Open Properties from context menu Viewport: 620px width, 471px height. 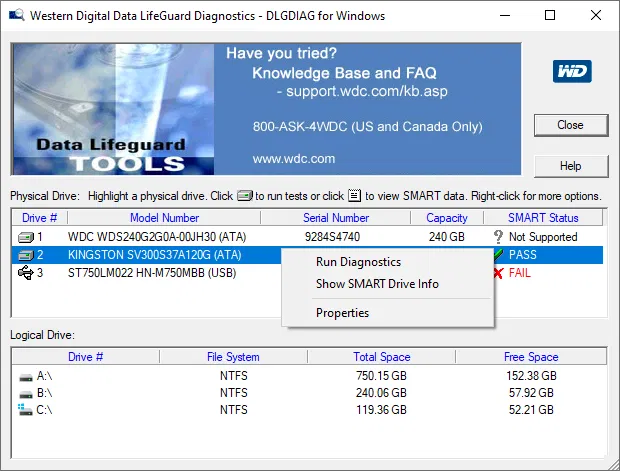[x=342, y=313]
